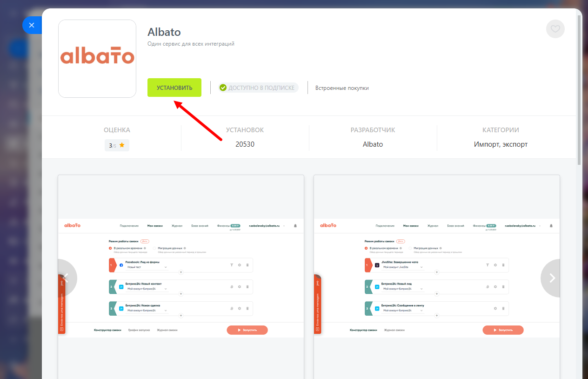
Task: Close the app details side panel
Action: pos(32,25)
